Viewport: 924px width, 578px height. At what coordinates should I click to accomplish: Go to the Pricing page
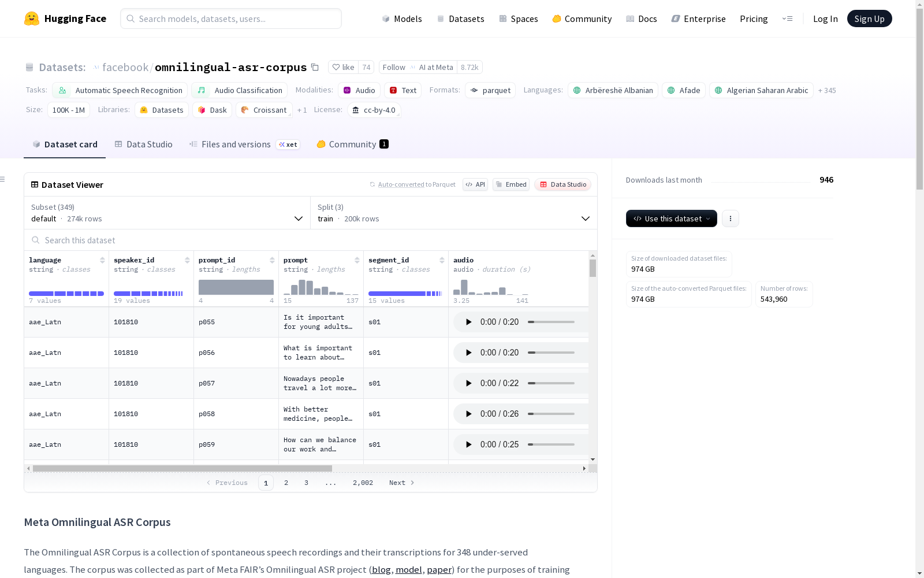[754, 18]
